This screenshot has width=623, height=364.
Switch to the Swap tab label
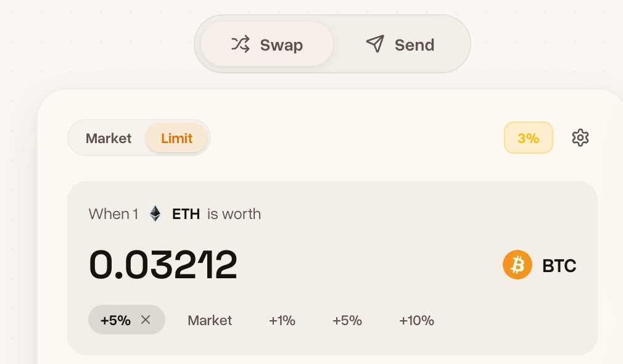(x=281, y=45)
